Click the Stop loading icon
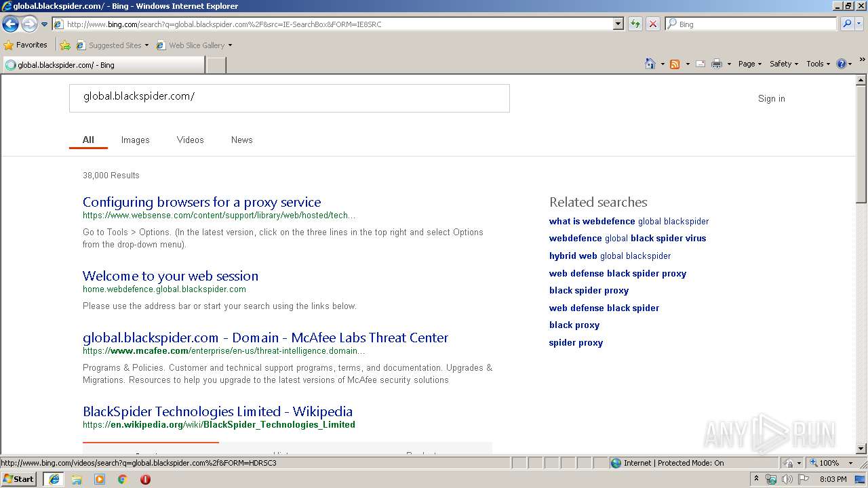Screen dimensions: 868x488 click(x=652, y=24)
